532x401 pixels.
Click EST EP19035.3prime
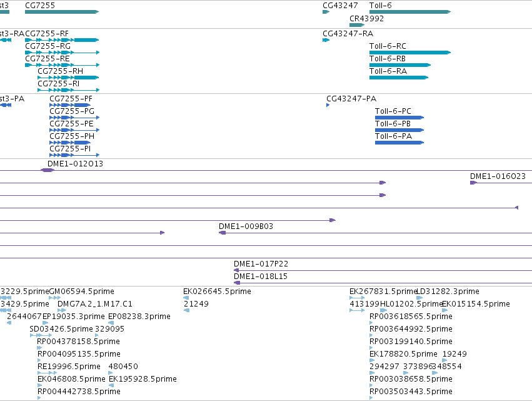[45, 323]
